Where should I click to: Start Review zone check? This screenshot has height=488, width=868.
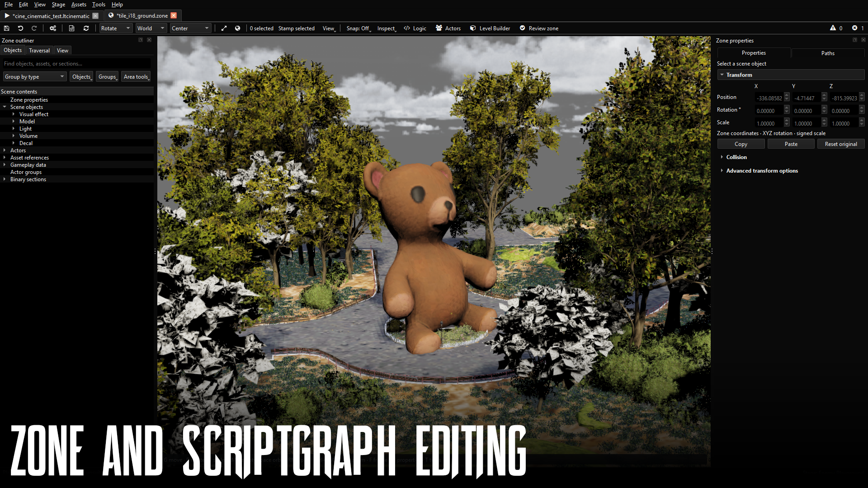(x=539, y=28)
